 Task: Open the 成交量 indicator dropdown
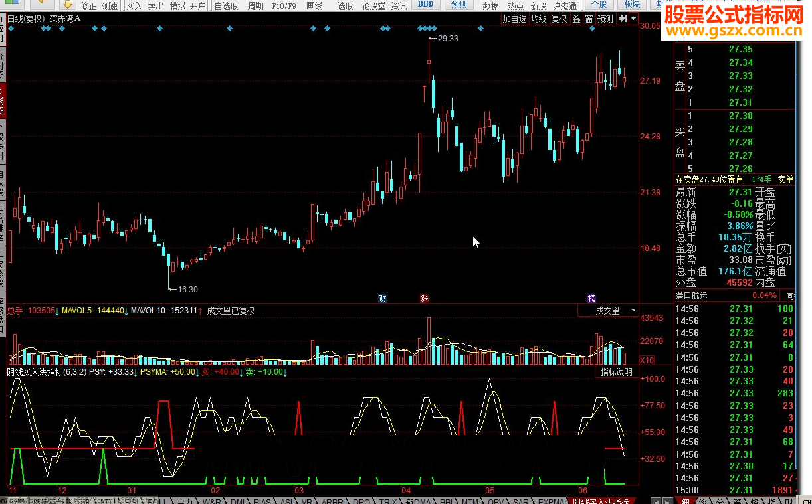pyautogui.click(x=608, y=310)
